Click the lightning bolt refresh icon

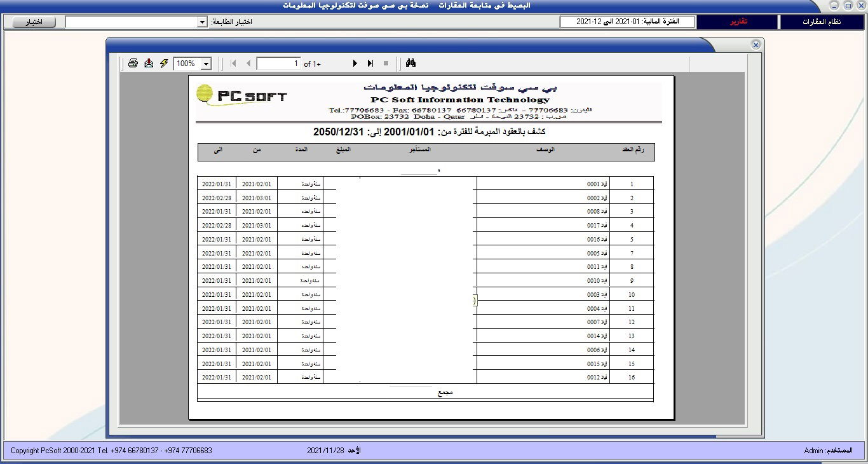[164, 63]
